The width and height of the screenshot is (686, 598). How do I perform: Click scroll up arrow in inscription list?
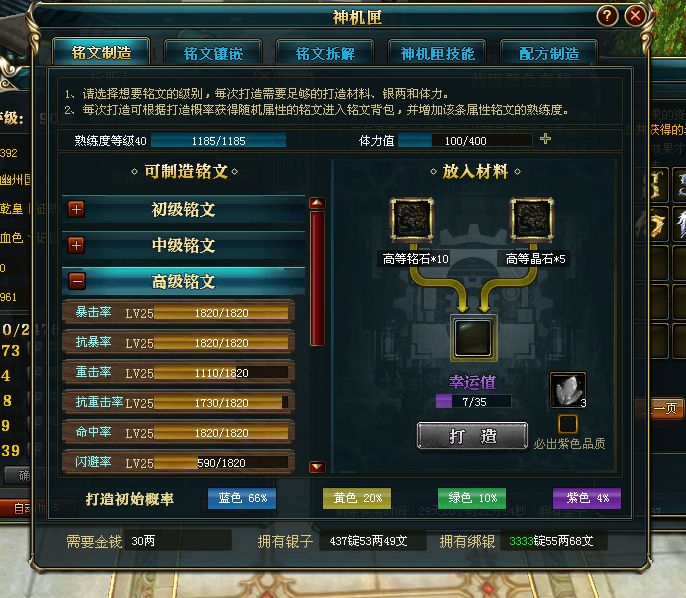click(317, 203)
